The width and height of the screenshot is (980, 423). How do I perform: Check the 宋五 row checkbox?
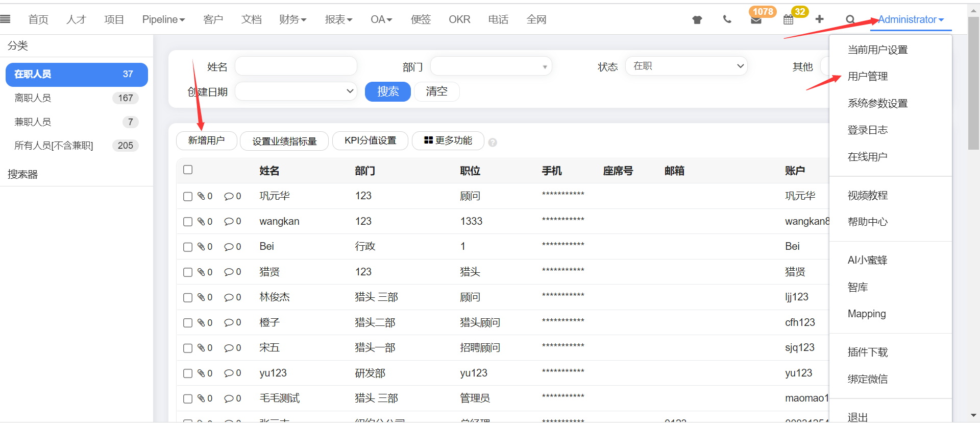pyautogui.click(x=188, y=348)
